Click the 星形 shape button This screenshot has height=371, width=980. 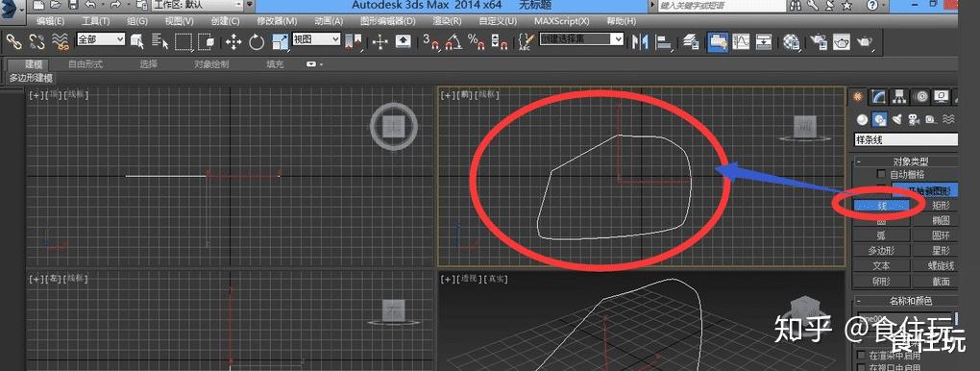[x=941, y=250]
